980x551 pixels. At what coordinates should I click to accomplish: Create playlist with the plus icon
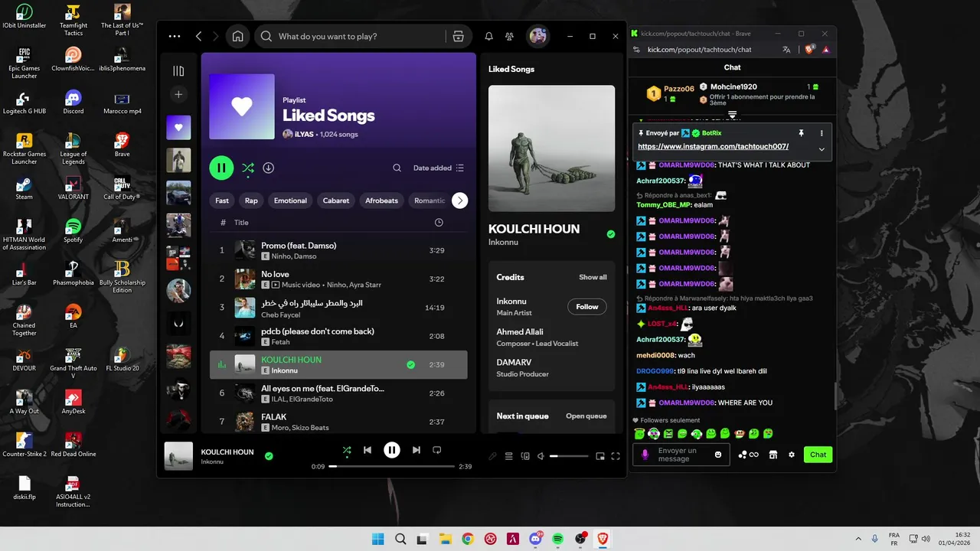click(178, 94)
